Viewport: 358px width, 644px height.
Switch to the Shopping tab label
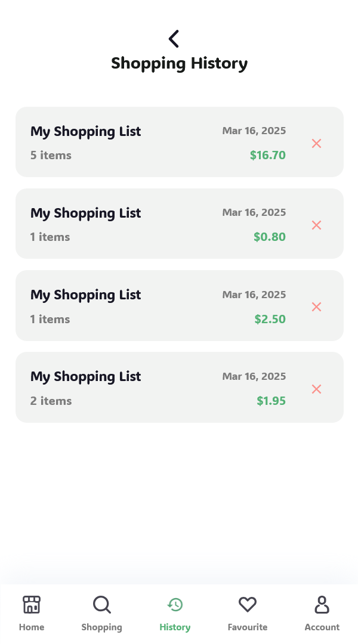(102, 627)
